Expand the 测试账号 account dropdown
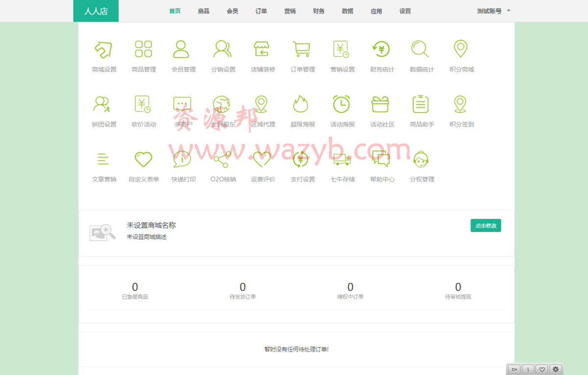The image size is (588, 375). (493, 11)
